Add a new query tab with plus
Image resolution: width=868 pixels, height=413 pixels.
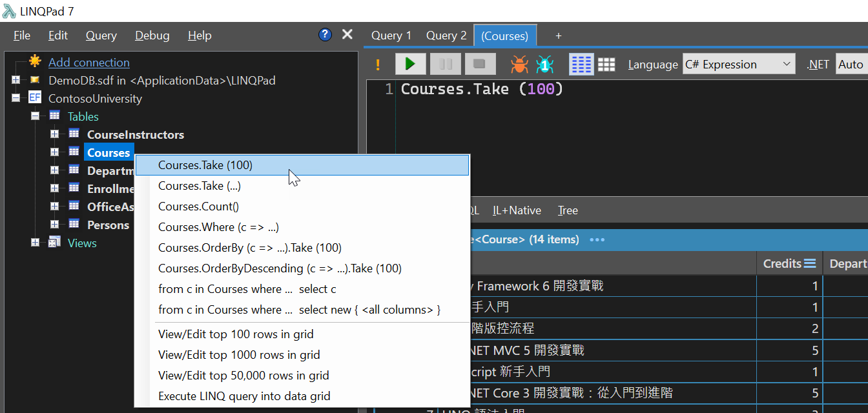coord(559,35)
